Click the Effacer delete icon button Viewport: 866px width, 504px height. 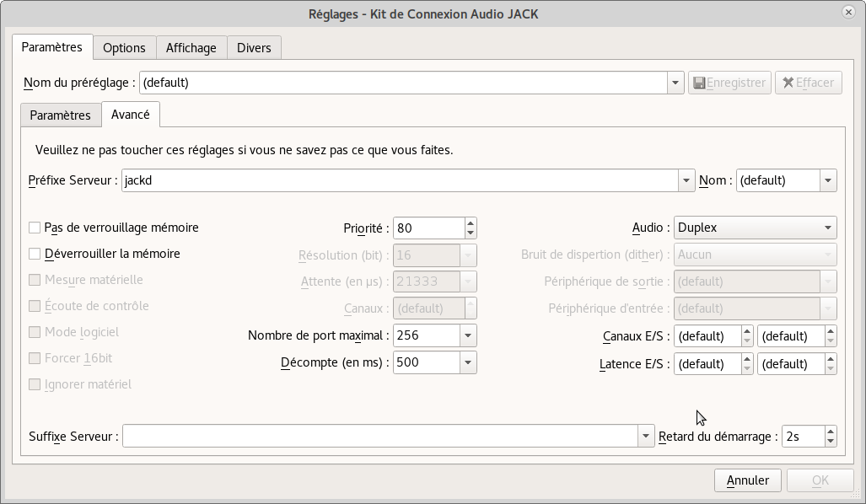point(808,83)
